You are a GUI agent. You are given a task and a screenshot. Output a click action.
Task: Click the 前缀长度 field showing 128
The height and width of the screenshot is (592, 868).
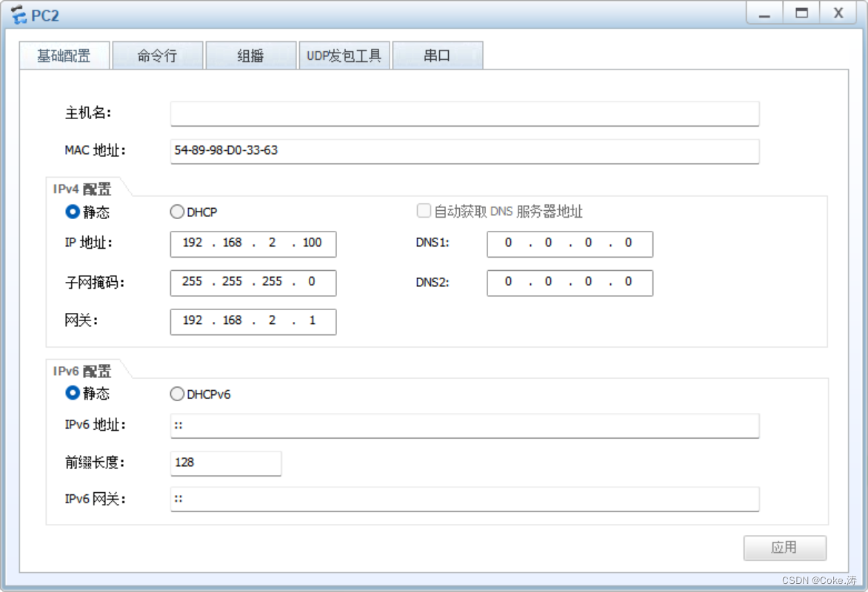coord(225,463)
